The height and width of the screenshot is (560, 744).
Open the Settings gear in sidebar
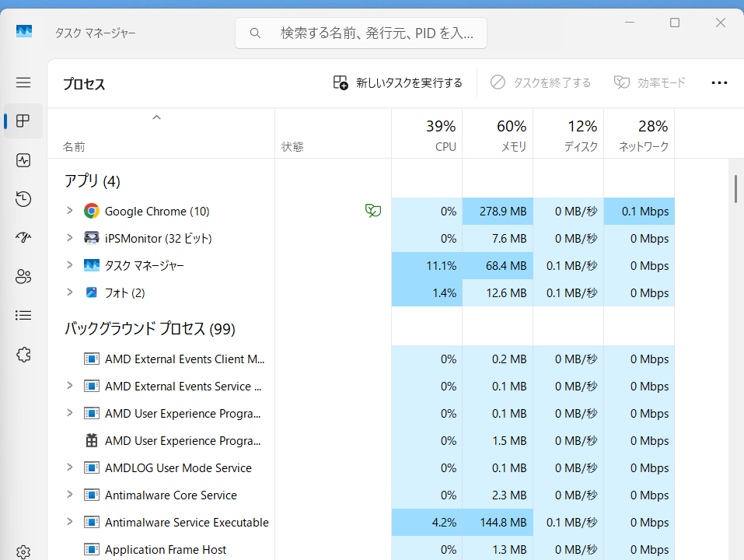tap(23, 551)
